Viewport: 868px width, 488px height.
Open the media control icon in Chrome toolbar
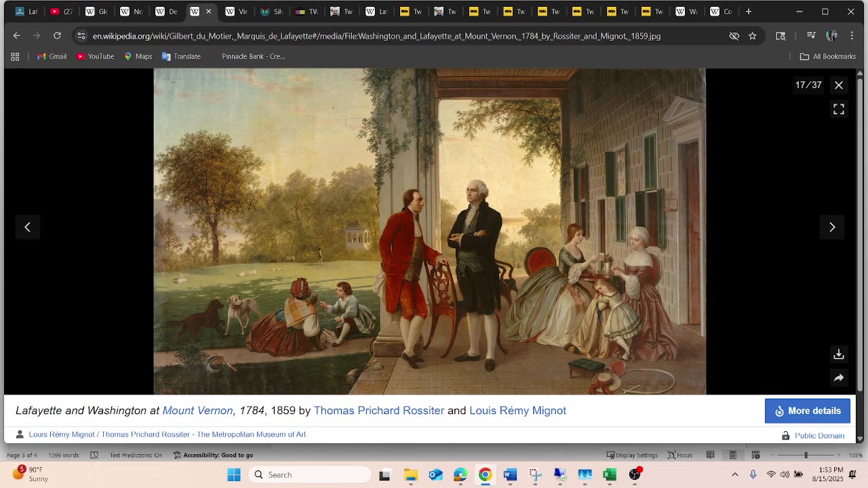[x=811, y=36]
